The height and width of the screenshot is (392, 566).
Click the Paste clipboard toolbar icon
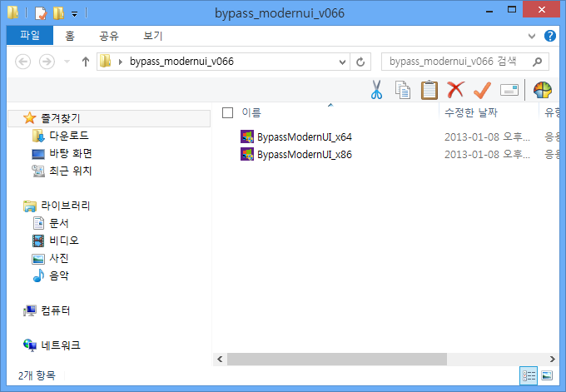pos(429,90)
